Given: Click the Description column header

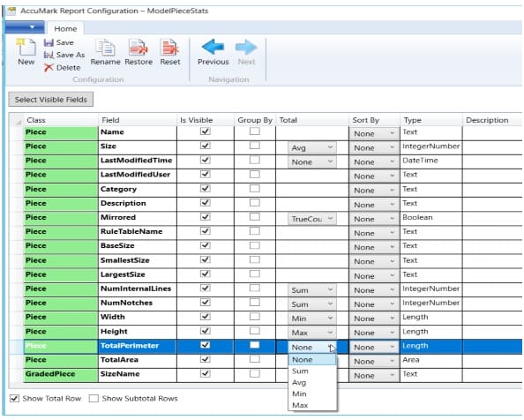Looking at the screenshot, I should click(x=492, y=120).
